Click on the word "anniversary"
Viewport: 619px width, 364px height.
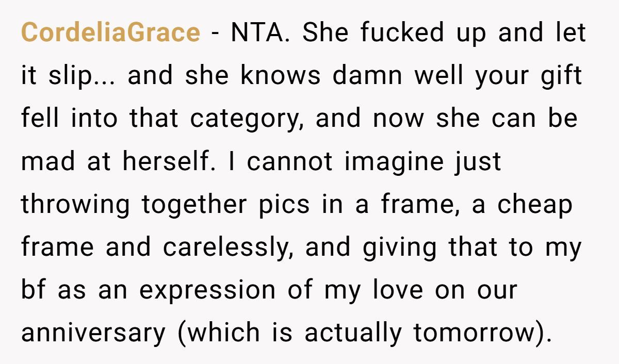point(93,333)
